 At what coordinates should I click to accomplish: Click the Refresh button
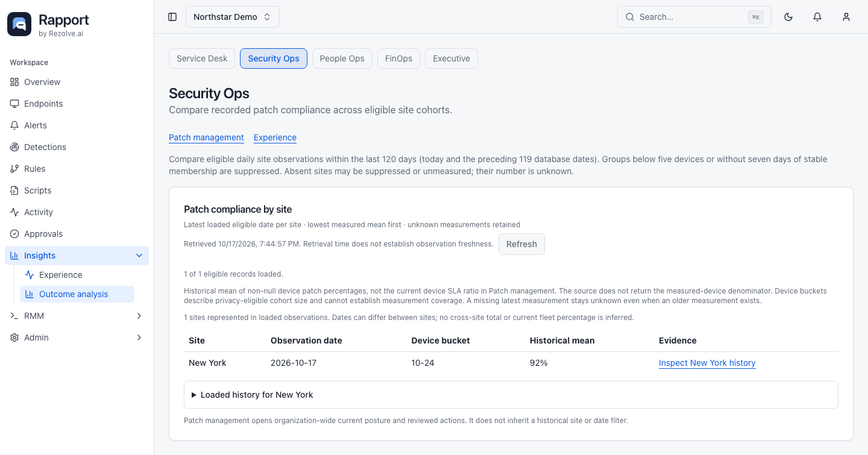(521, 244)
